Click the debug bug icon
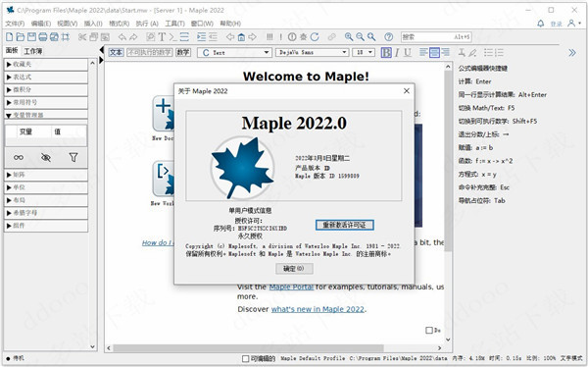 pyautogui.click(x=303, y=37)
